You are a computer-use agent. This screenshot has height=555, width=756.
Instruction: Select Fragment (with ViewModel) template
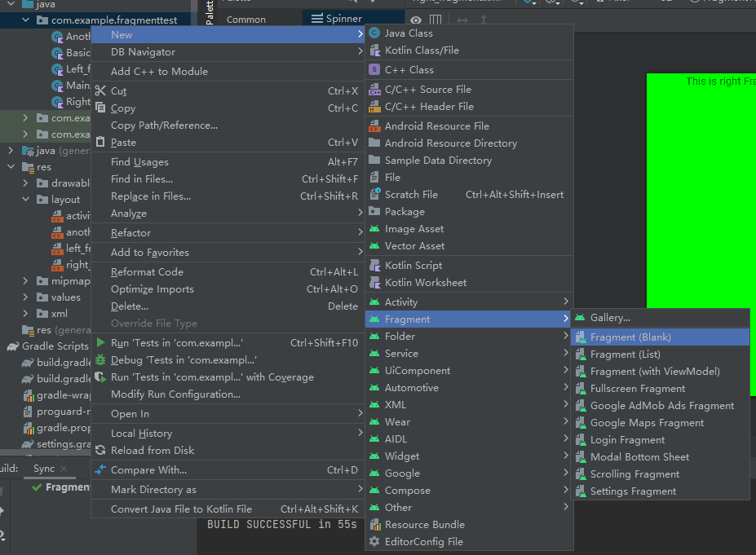point(660,372)
